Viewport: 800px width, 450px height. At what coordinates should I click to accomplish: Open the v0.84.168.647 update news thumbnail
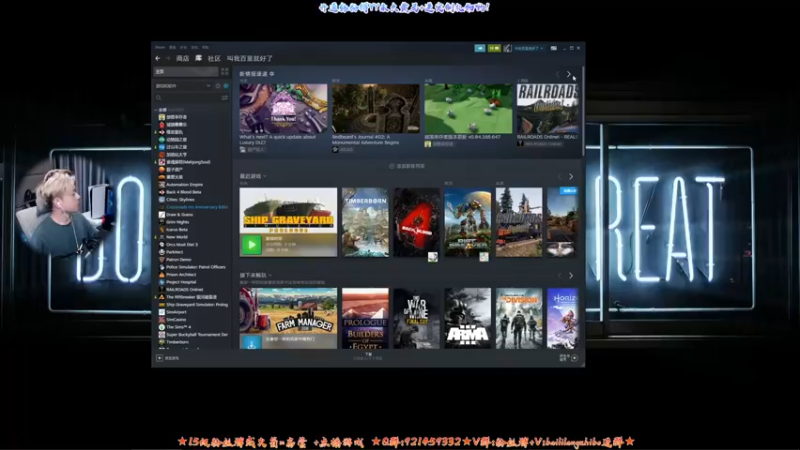tap(468, 109)
